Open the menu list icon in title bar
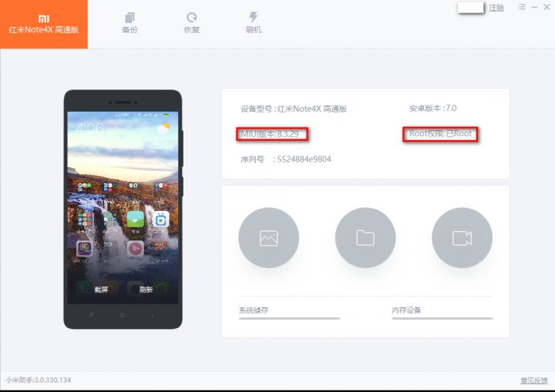 522,7
